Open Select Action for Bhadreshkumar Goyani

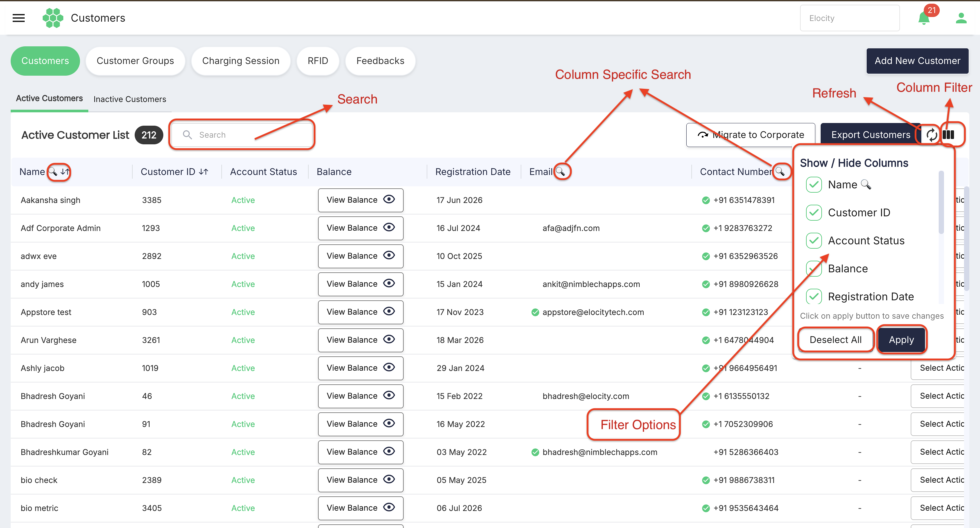(937, 452)
